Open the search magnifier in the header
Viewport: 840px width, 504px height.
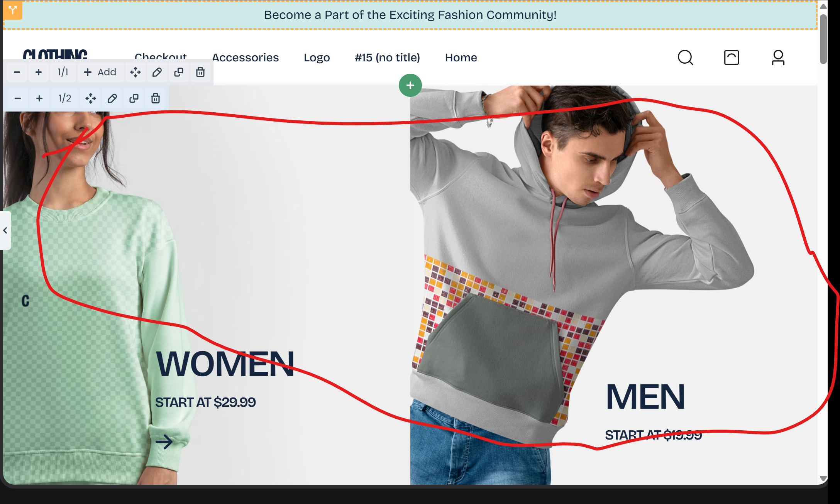click(x=685, y=58)
